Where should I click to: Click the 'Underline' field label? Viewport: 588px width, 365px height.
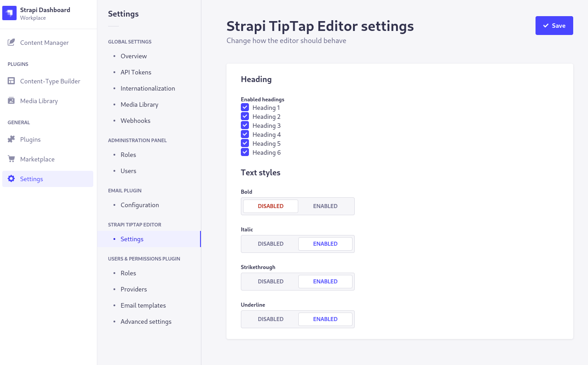(253, 305)
